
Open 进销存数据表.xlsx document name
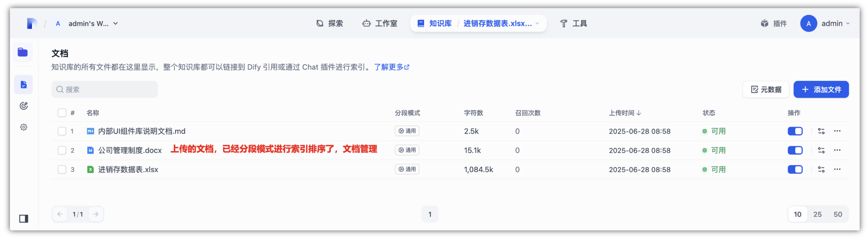click(x=128, y=170)
